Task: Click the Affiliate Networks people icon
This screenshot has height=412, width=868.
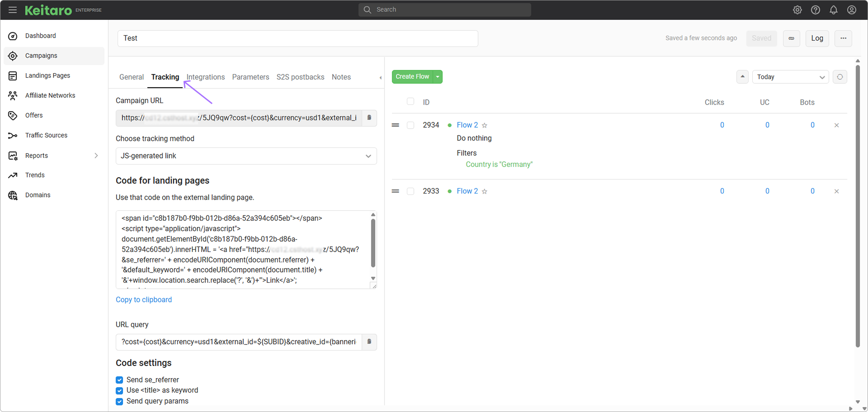Action: pyautogui.click(x=13, y=96)
